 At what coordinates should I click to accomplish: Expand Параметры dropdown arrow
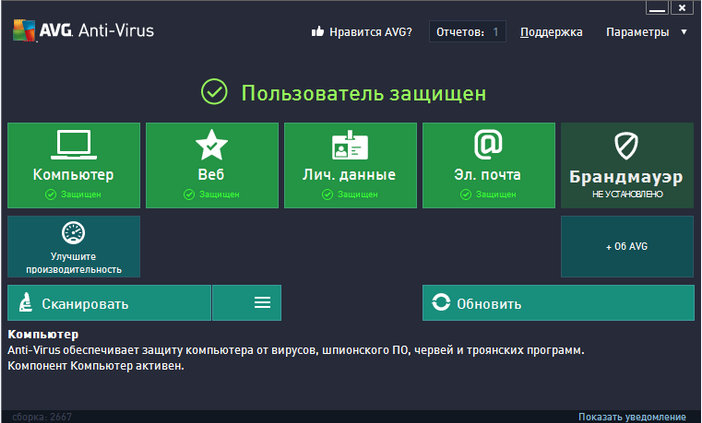684,32
